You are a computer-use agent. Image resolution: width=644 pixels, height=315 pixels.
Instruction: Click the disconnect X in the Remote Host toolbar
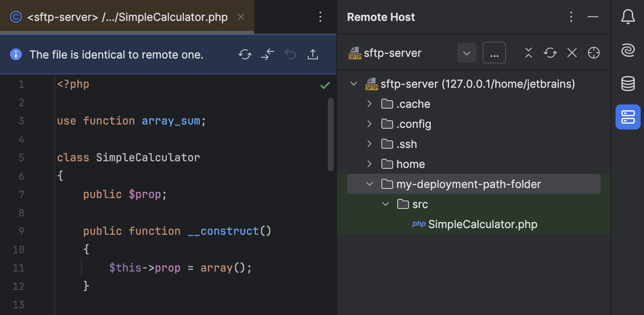click(x=572, y=53)
